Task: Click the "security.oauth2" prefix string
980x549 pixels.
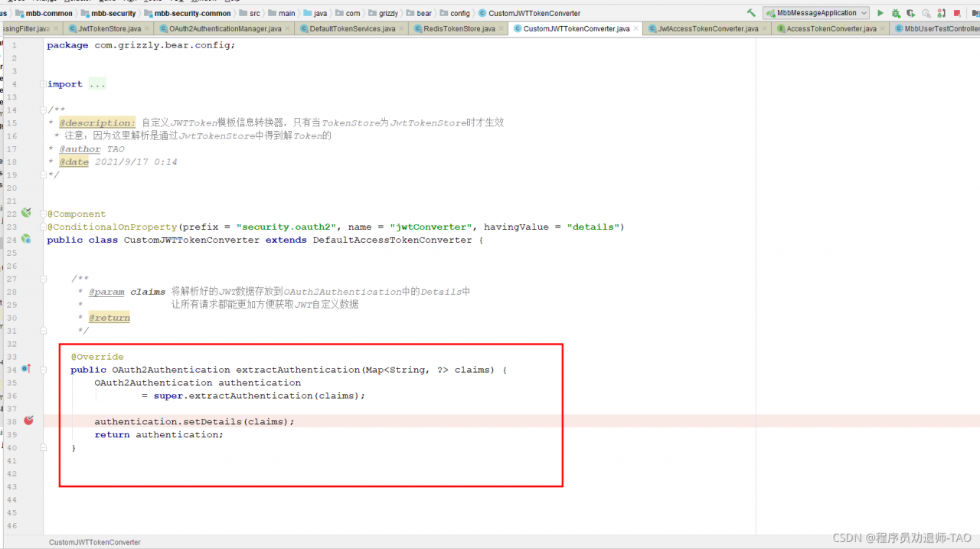Action: click(x=286, y=227)
